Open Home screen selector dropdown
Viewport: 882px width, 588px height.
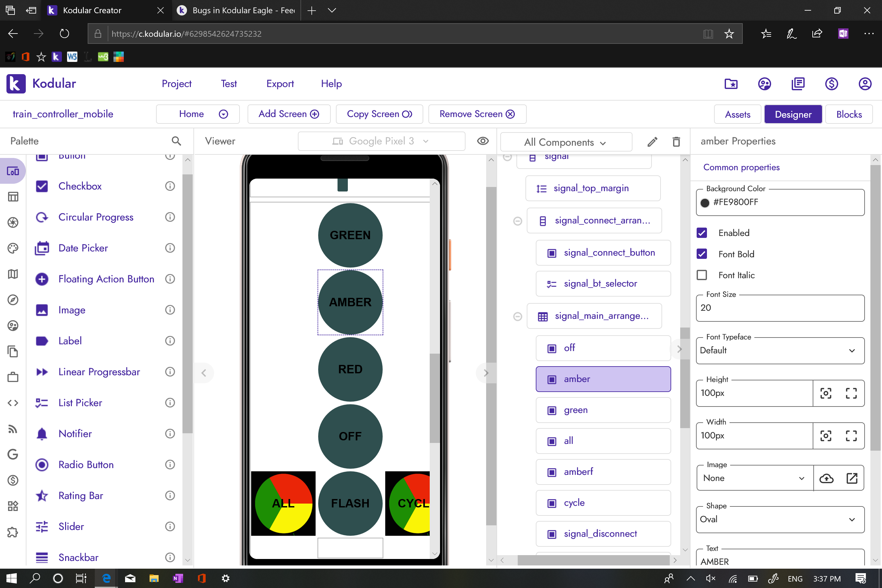[198, 114]
